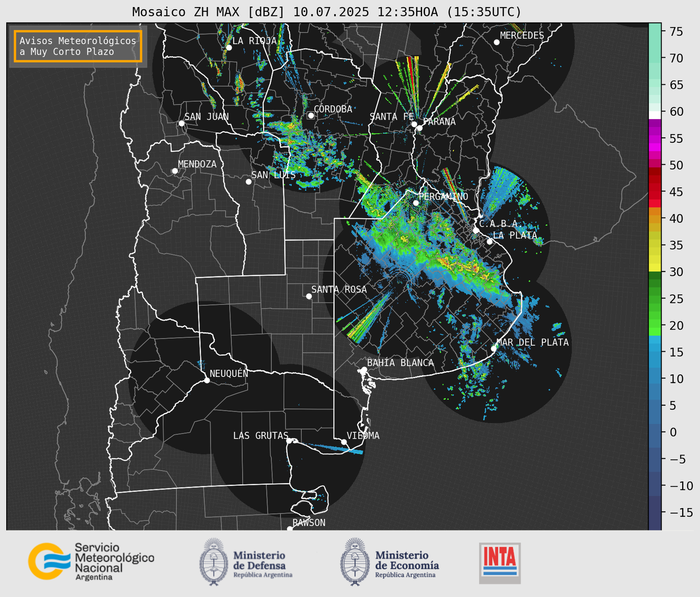This screenshot has height=597, width=700.
Task: Select the C.A.B.A city marker
Action: point(476,230)
